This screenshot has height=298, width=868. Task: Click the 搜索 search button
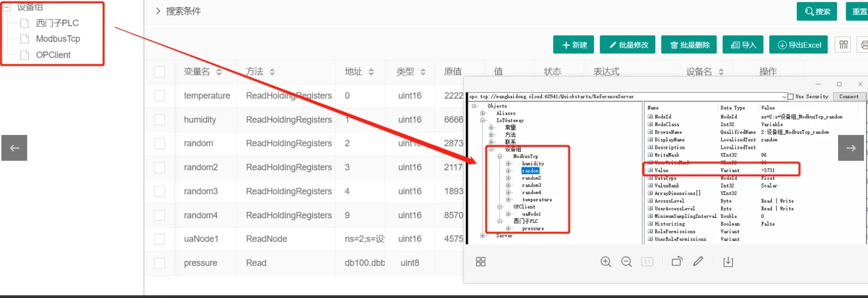(x=817, y=11)
